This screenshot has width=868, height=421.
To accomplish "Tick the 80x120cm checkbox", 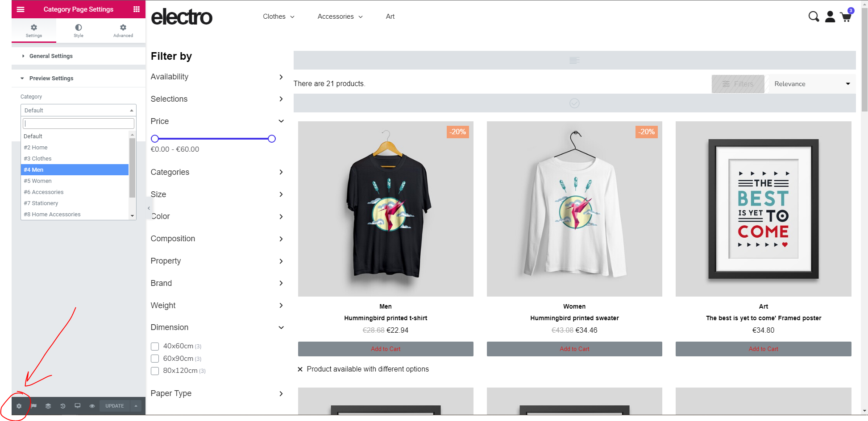I will (x=155, y=371).
